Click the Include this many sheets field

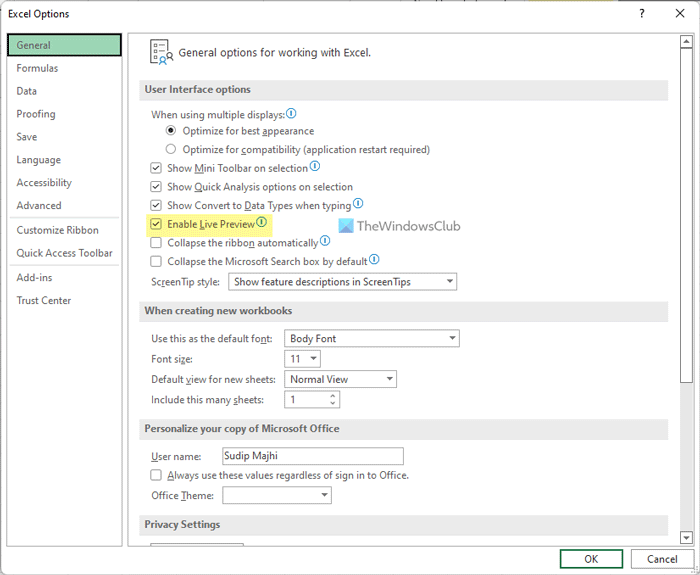pos(312,400)
